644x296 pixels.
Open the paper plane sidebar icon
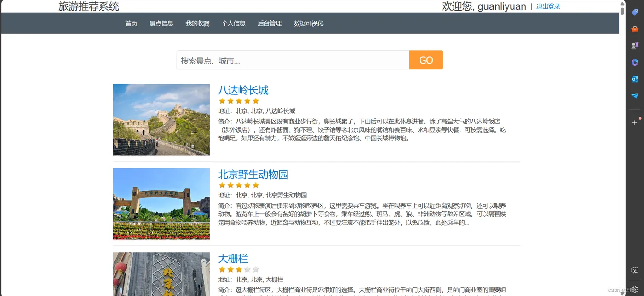coord(635,96)
